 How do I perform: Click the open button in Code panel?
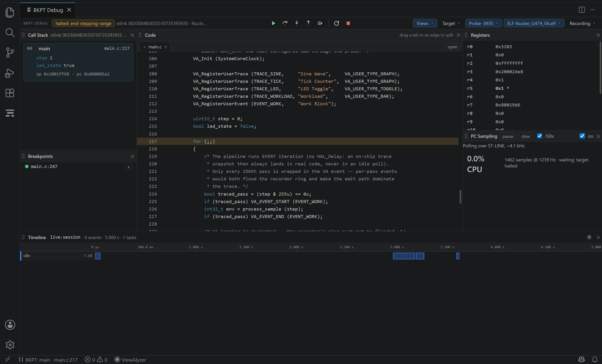pos(452,47)
